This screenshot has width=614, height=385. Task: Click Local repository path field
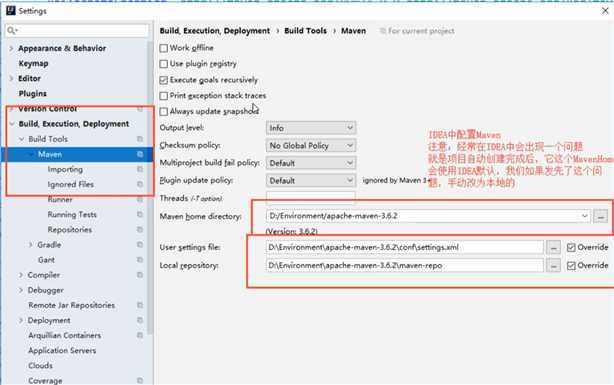pos(405,266)
